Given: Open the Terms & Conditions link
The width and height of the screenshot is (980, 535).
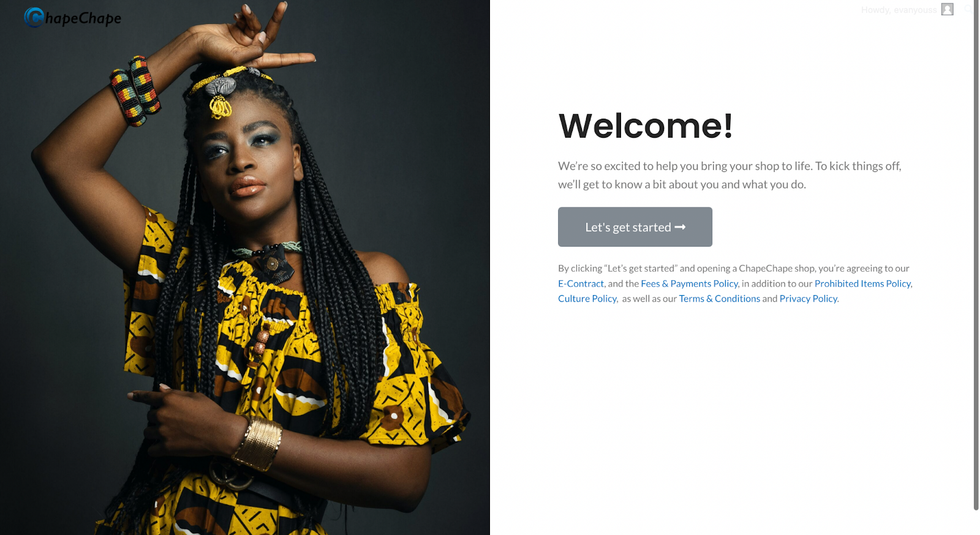Looking at the screenshot, I should (719, 299).
